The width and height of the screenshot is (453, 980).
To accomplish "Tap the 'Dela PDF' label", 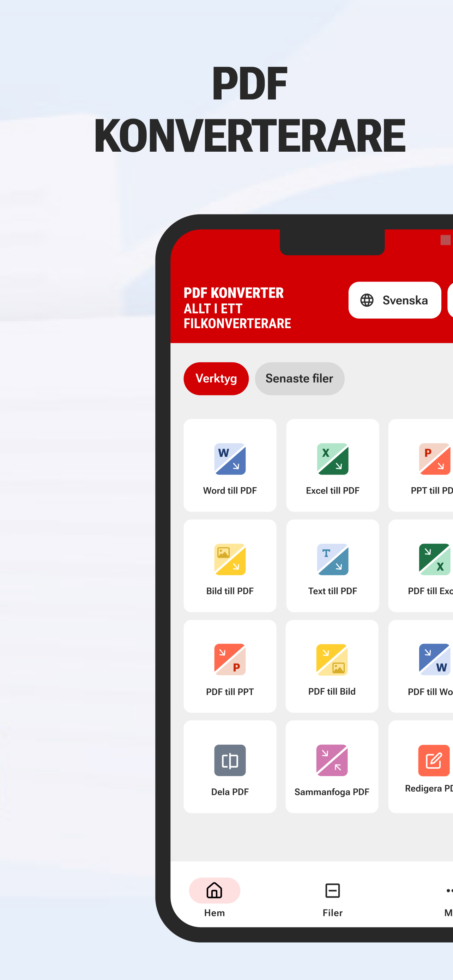I will 230,792.
